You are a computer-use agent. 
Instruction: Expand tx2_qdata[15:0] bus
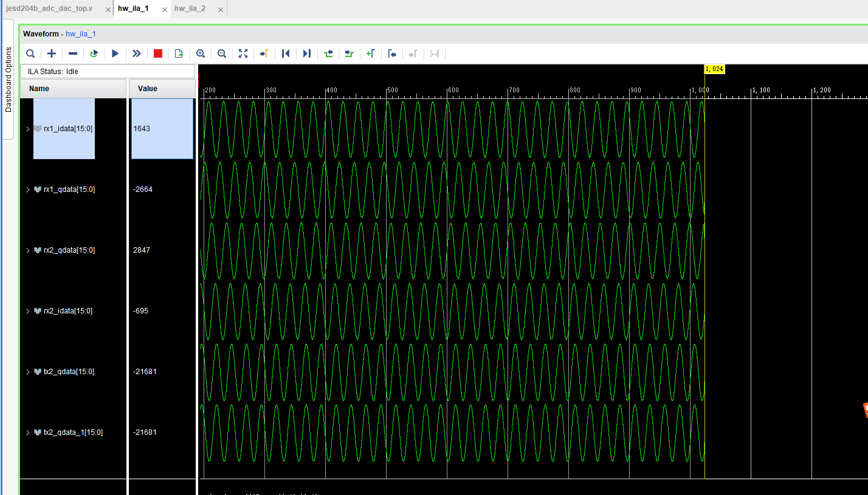click(x=27, y=372)
